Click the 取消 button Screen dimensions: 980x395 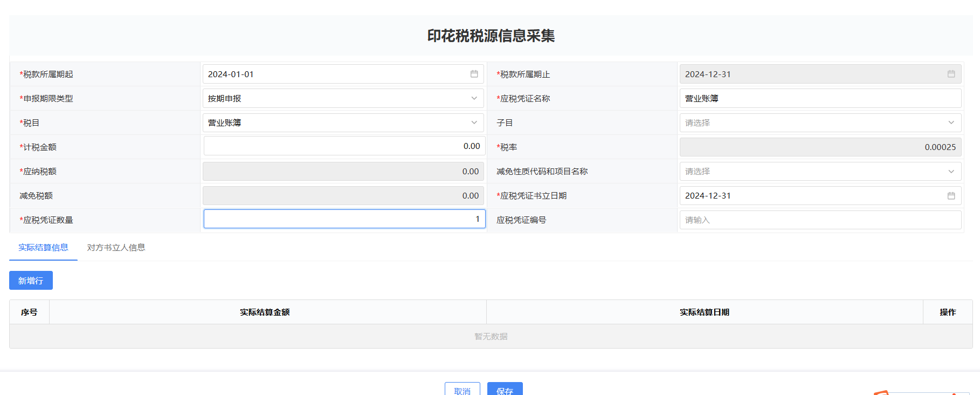click(x=462, y=390)
